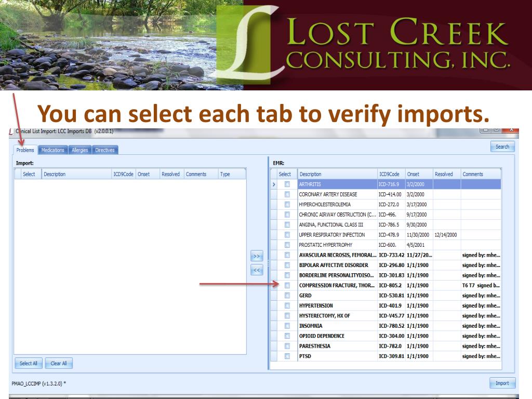The width and height of the screenshot is (532, 399).
Task: Check the PROSTATIC HYPERTROPHY checkbox
Action: click(x=287, y=245)
